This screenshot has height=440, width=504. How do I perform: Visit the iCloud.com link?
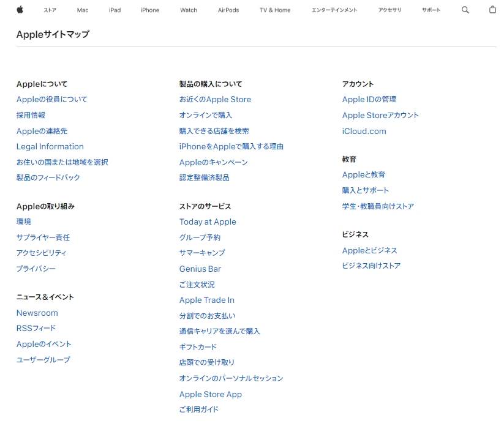tap(364, 131)
